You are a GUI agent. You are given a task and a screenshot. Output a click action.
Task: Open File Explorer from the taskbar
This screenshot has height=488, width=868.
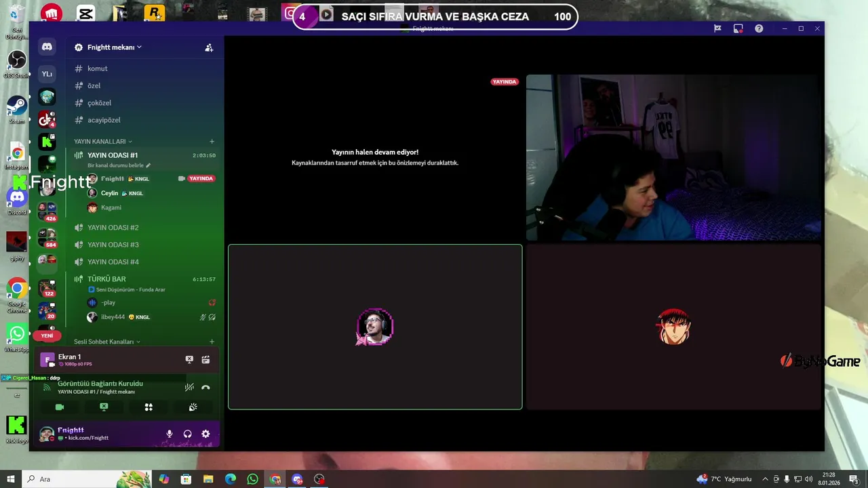208,479
